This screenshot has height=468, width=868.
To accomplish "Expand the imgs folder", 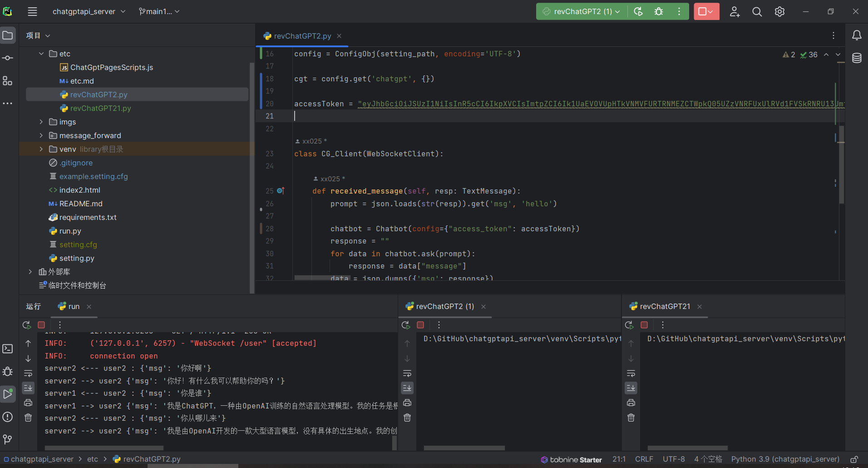I will [41, 122].
